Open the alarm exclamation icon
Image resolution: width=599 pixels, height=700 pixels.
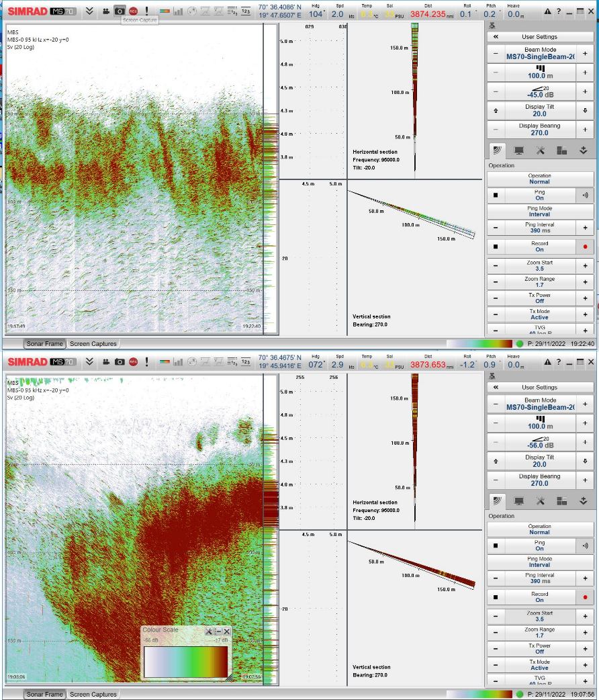pos(148,11)
